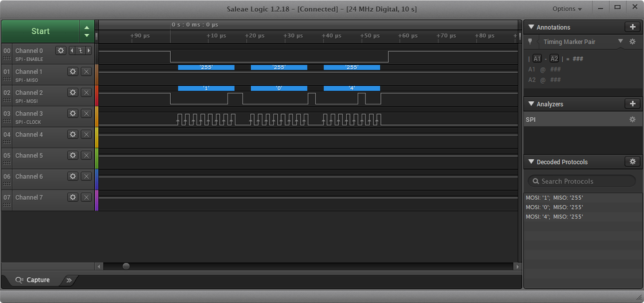Set the trigger edge type on Channel 0
The image size is (644, 303).
(80, 50)
